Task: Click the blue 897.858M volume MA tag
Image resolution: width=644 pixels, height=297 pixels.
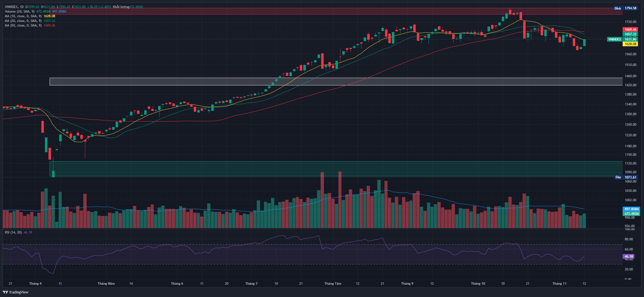Action: tap(631, 209)
